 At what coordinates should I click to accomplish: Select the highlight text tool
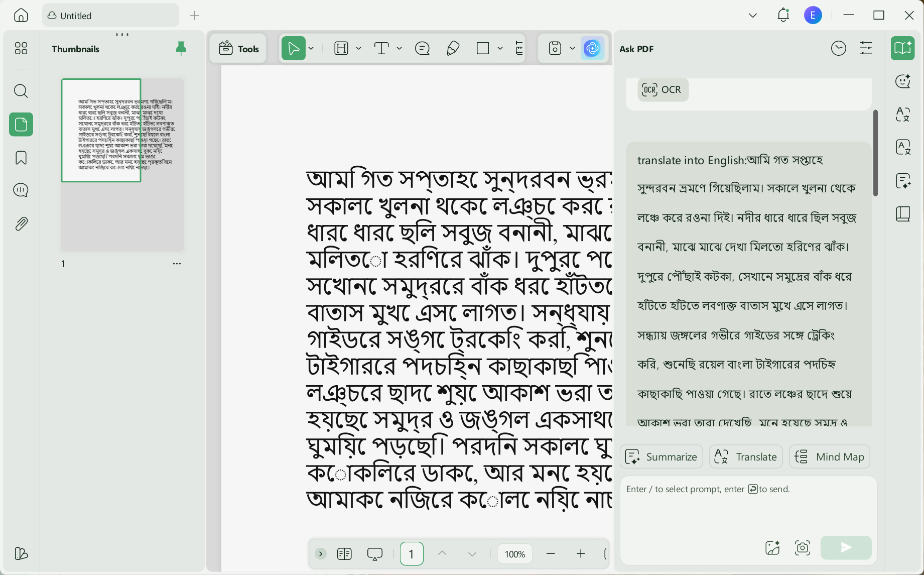coord(341,49)
